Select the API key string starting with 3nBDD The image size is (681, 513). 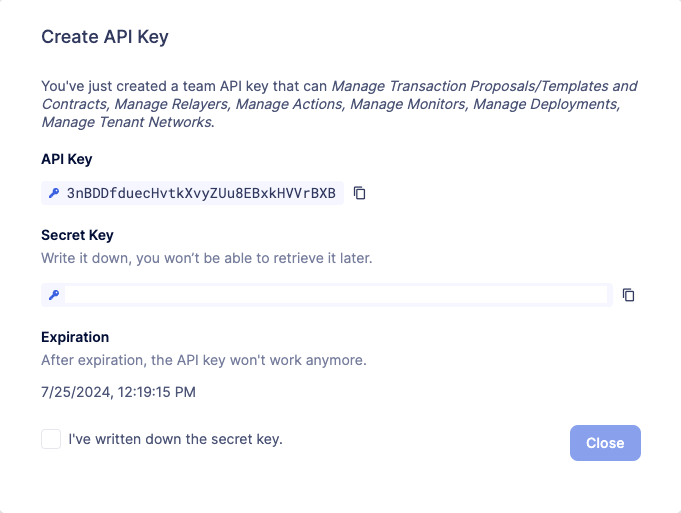click(x=201, y=193)
